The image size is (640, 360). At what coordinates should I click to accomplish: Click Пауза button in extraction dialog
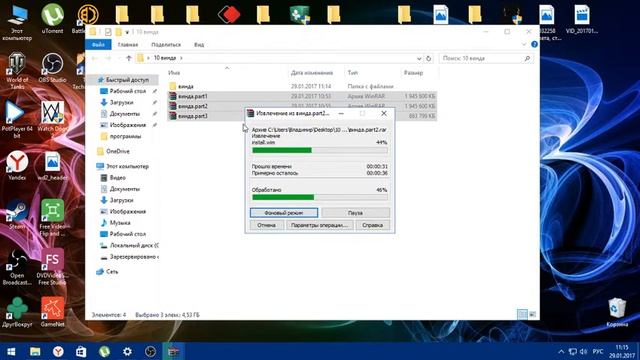point(356,213)
